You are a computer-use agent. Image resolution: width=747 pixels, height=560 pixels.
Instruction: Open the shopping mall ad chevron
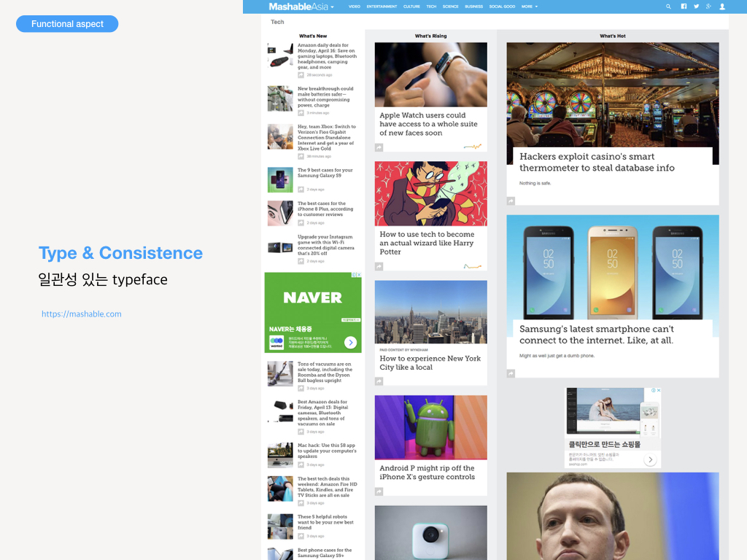[x=650, y=459]
